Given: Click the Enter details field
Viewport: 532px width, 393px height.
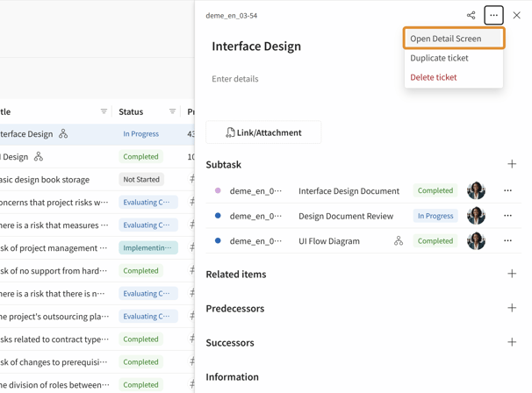Looking at the screenshot, I should [235, 79].
